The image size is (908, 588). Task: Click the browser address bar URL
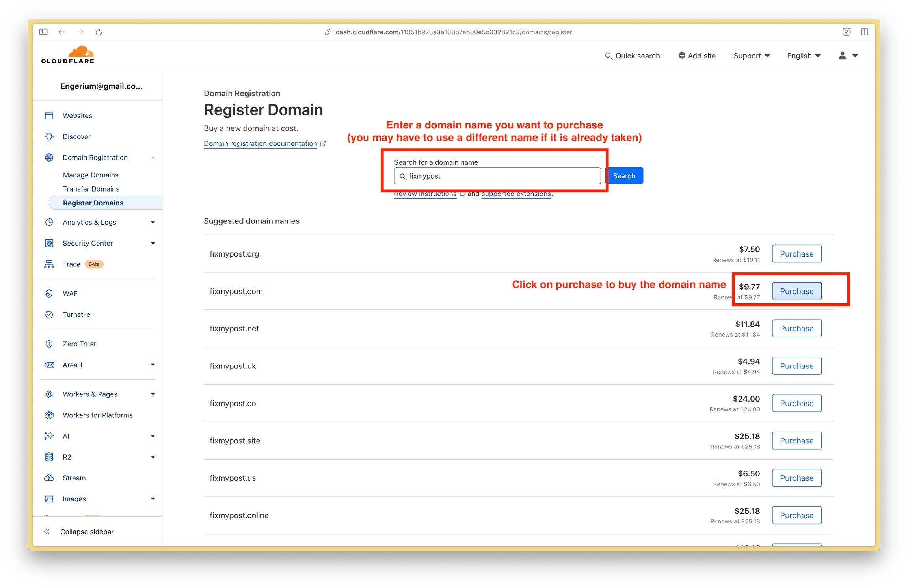tap(454, 32)
